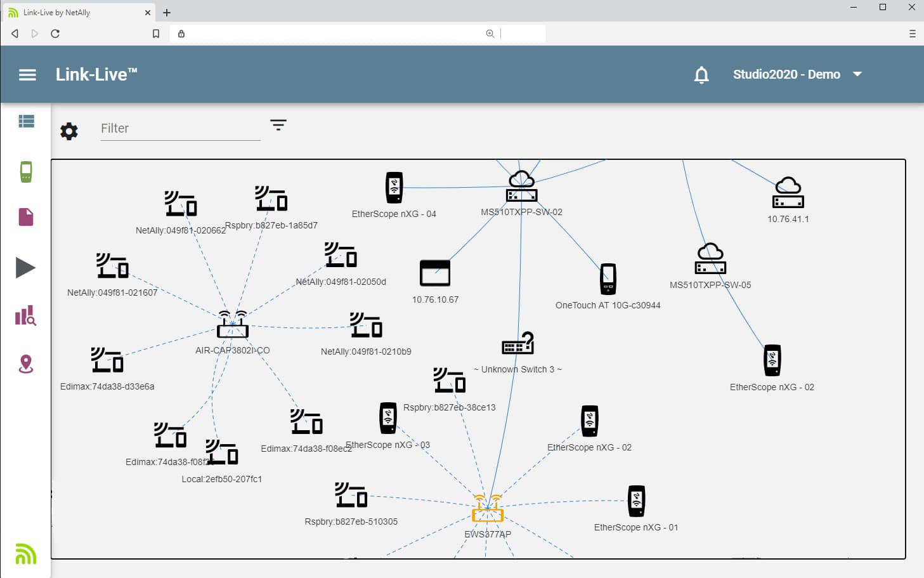Select the 10.76.10.67 host node
This screenshot has height=578, width=924.
435,273
